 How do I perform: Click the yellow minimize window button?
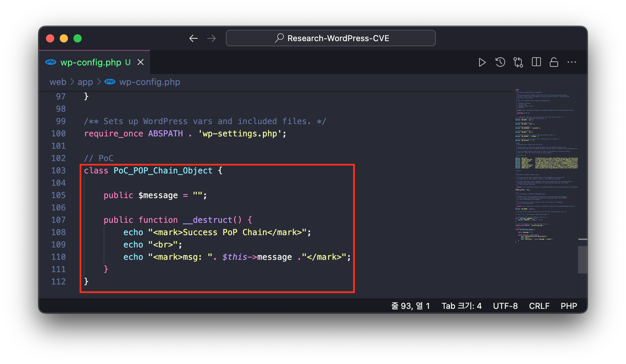(x=64, y=38)
